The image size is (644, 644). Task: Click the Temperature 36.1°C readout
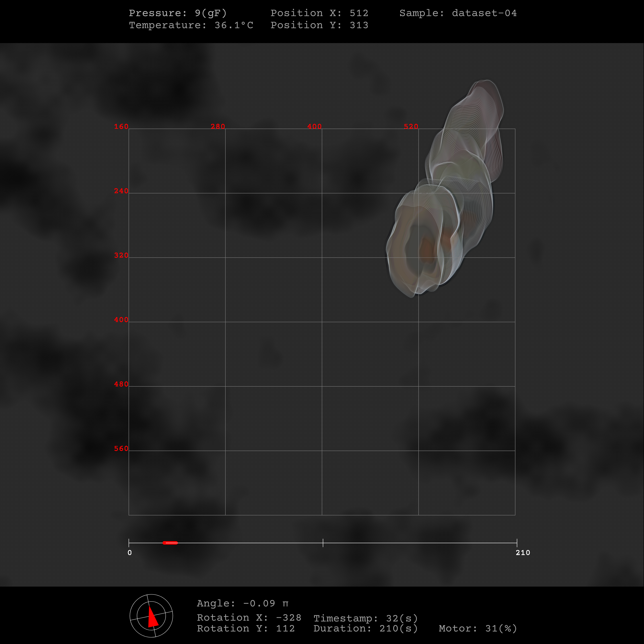point(191,25)
